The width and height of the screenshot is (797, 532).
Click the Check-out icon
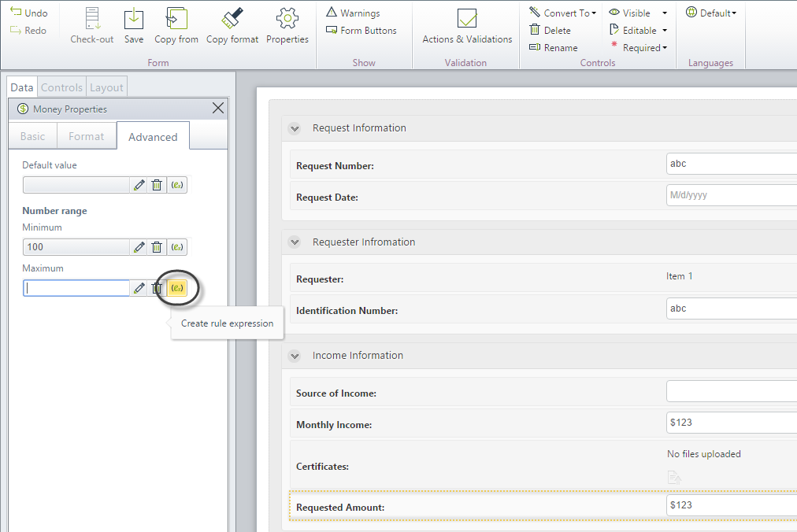coord(92,18)
